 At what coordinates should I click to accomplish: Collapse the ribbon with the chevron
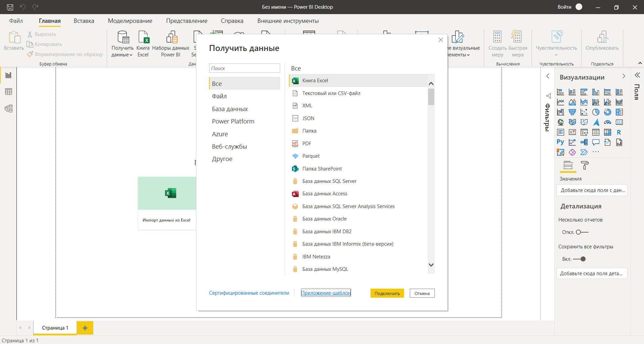coord(640,63)
